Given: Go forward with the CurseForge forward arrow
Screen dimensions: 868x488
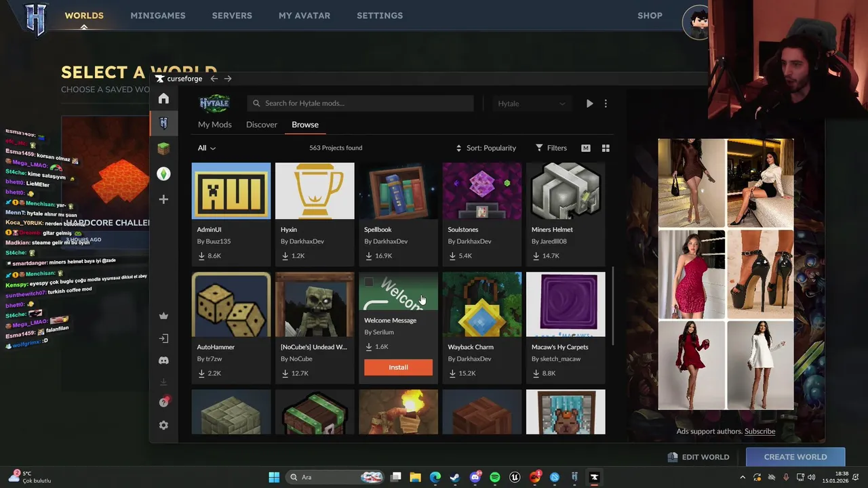Looking at the screenshot, I should tap(228, 79).
